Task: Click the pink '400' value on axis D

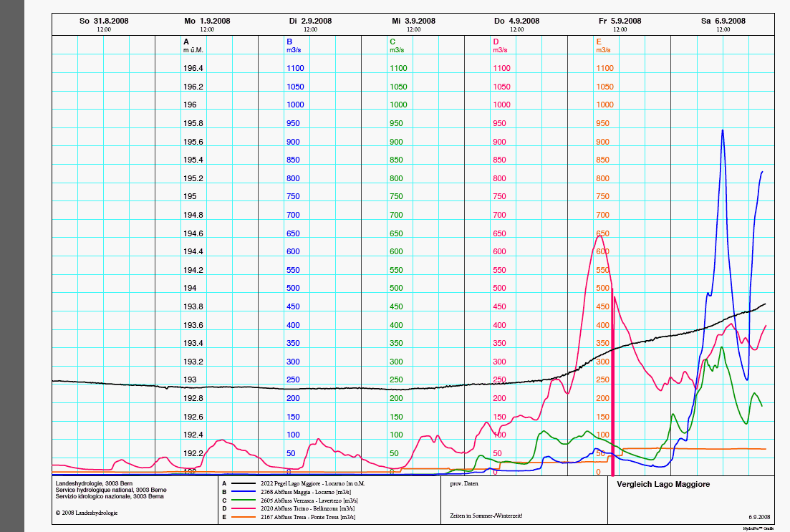Action: click(500, 325)
